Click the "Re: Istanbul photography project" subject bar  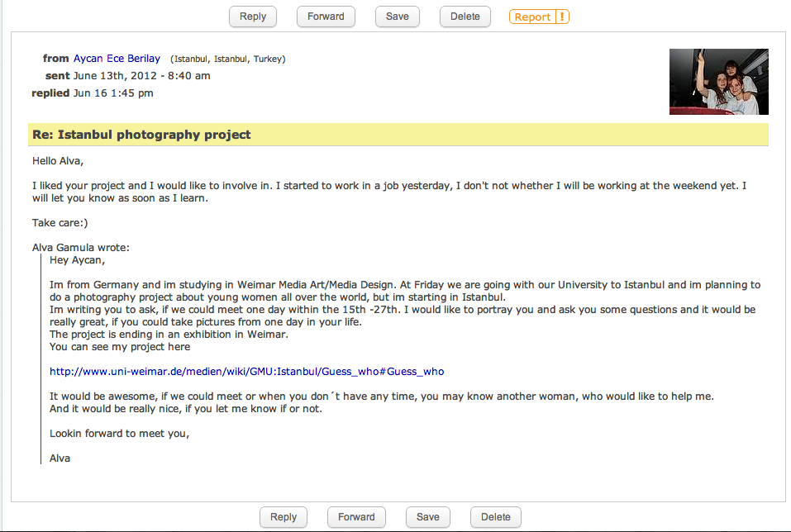pos(141,135)
